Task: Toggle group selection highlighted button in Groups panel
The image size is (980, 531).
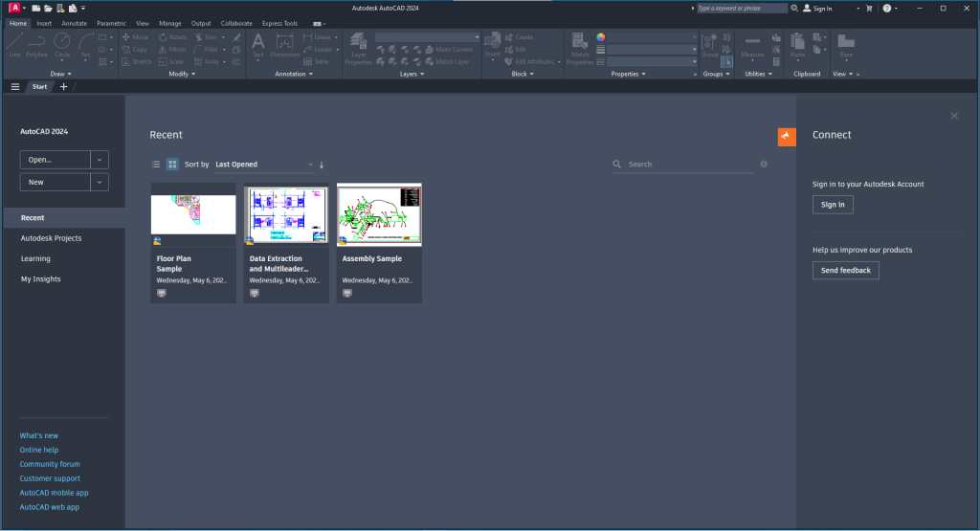Action: click(x=726, y=62)
